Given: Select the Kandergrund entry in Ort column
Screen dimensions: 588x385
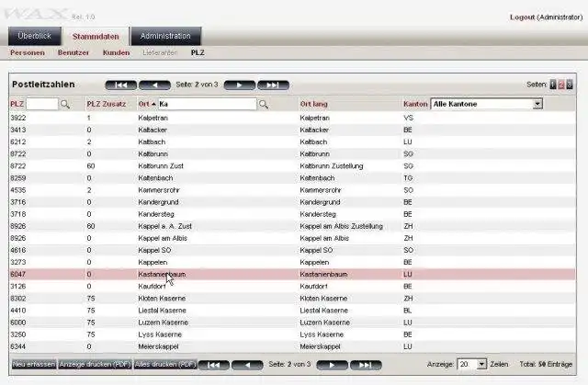Looking at the screenshot, I should tap(158, 202).
